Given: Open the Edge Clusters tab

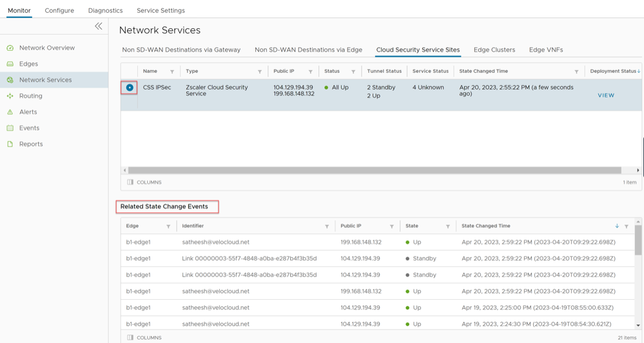Looking at the screenshot, I should [x=494, y=50].
